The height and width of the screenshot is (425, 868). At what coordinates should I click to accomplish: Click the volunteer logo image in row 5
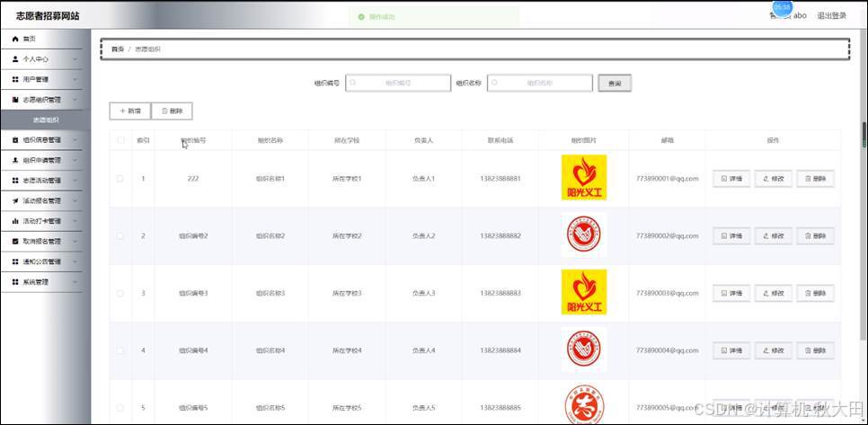(x=583, y=404)
